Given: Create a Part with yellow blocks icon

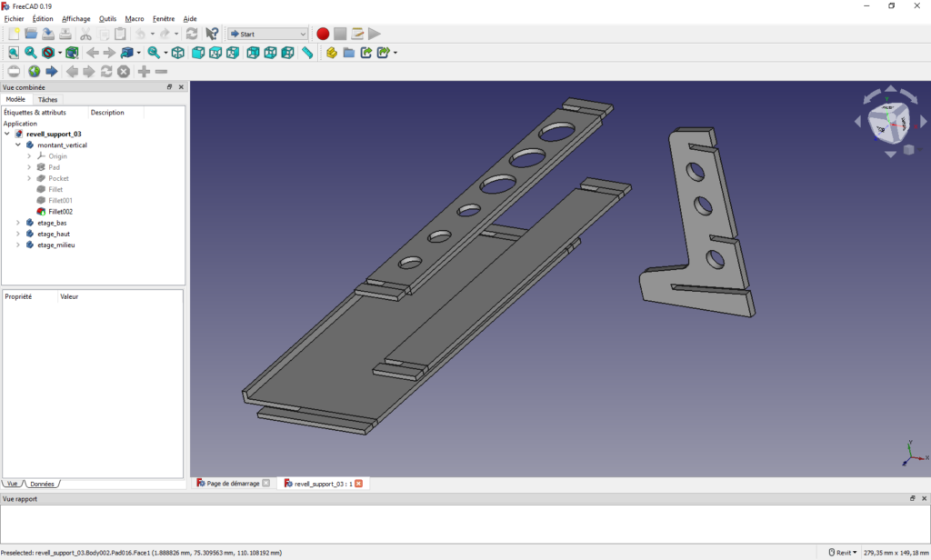Looking at the screenshot, I should [x=331, y=53].
